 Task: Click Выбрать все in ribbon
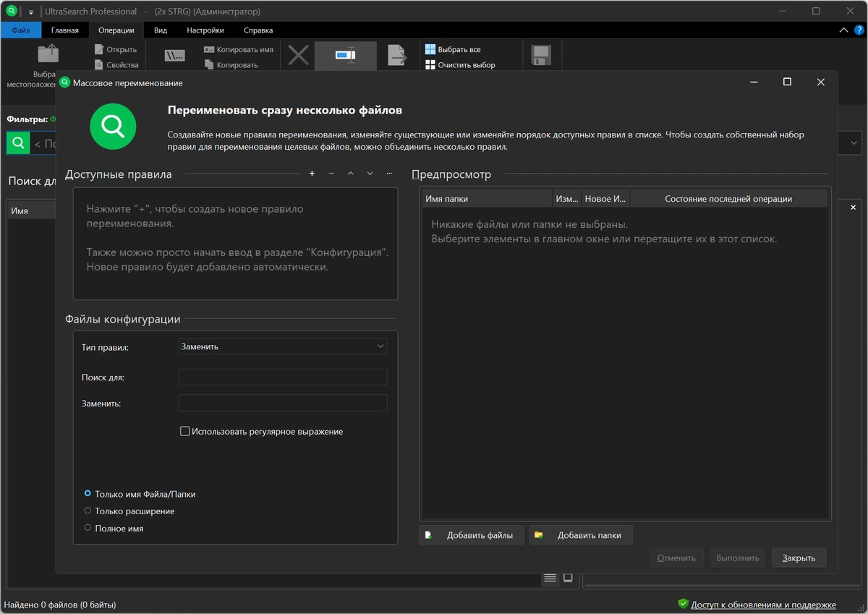pyautogui.click(x=453, y=50)
